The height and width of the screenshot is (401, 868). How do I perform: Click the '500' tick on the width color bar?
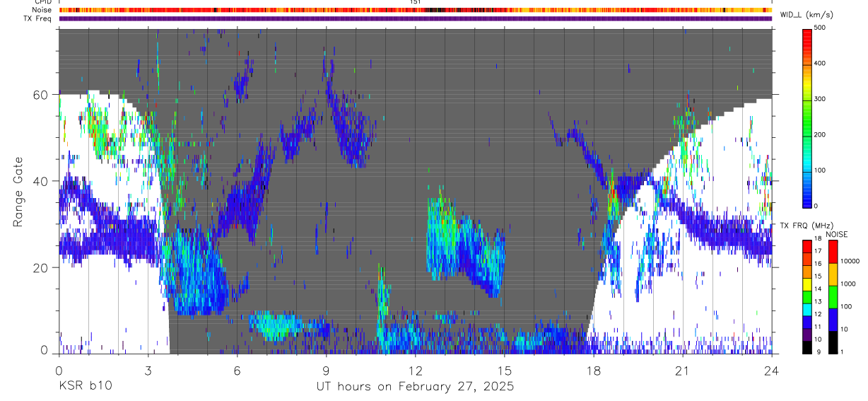coord(821,28)
